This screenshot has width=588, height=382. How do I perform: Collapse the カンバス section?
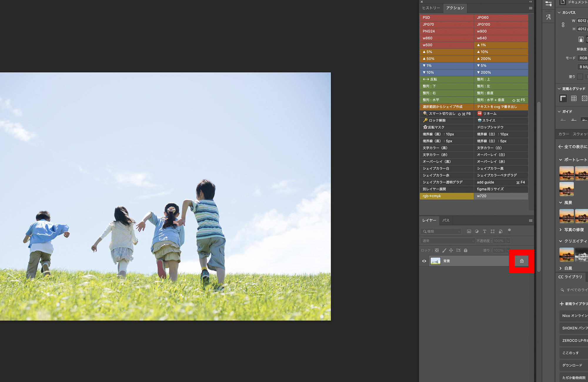(559, 13)
